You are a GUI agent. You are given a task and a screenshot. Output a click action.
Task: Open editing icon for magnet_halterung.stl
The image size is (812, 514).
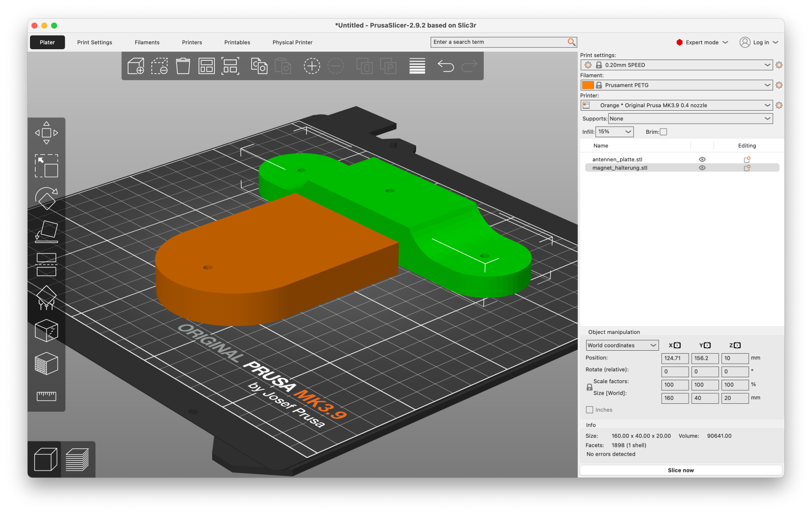(x=747, y=168)
